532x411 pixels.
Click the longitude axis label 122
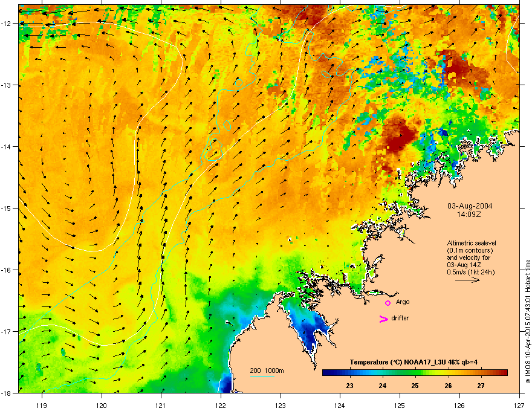221,405
